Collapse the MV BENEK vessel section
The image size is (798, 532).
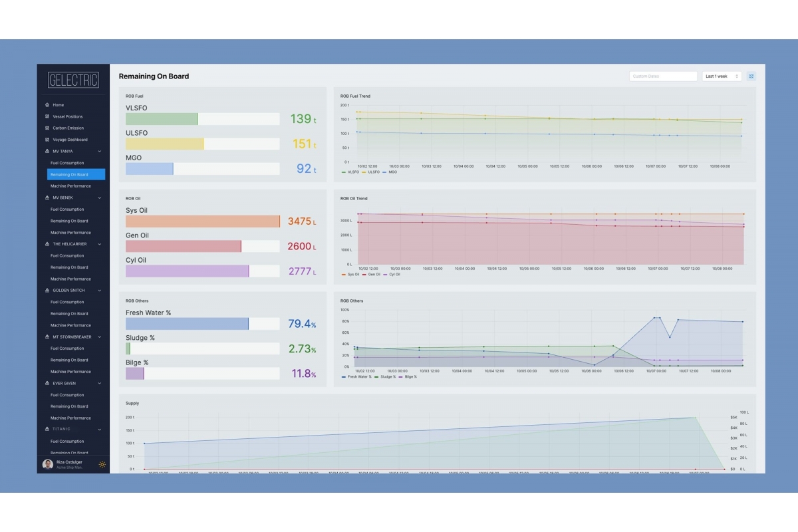click(100, 198)
